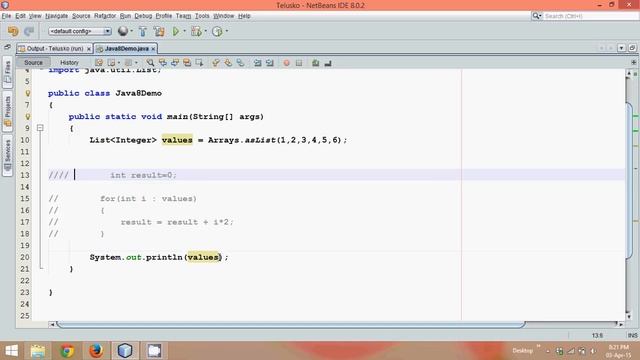Open the Navigate menu
Image resolution: width=640 pixels, height=360 pixels.
click(x=56, y=16)
